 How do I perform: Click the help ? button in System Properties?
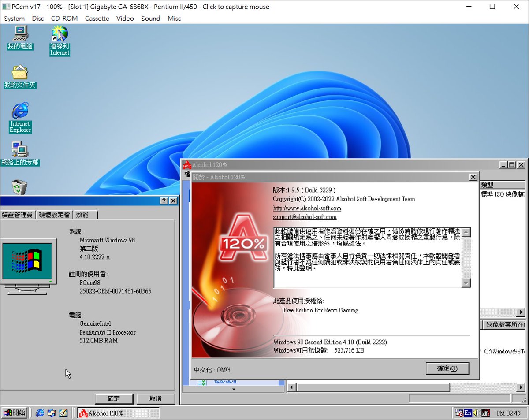164,201
